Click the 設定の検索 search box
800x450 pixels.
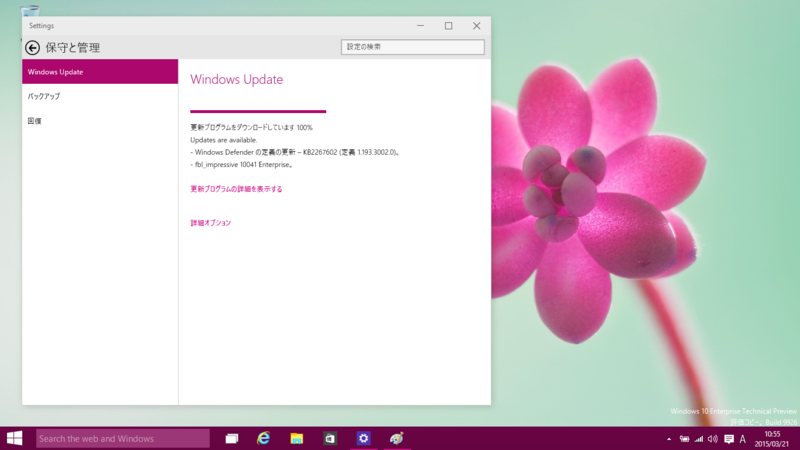pos(413,47)
